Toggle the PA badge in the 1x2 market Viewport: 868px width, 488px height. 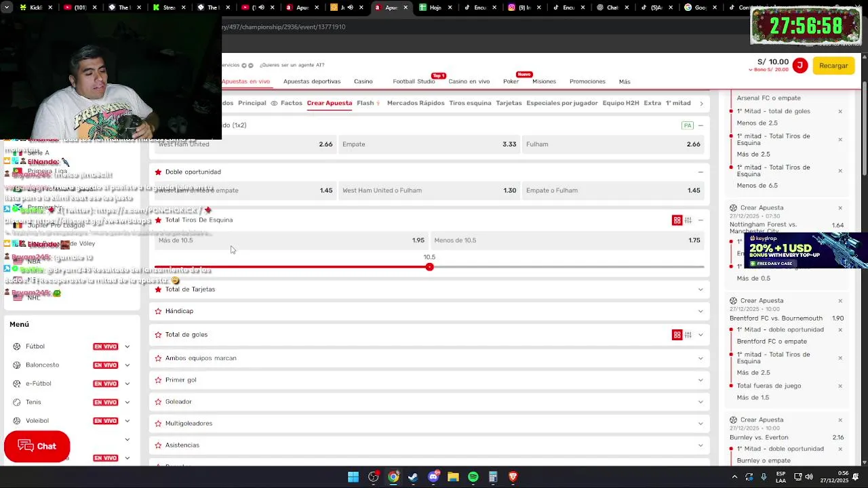point(688,125)
